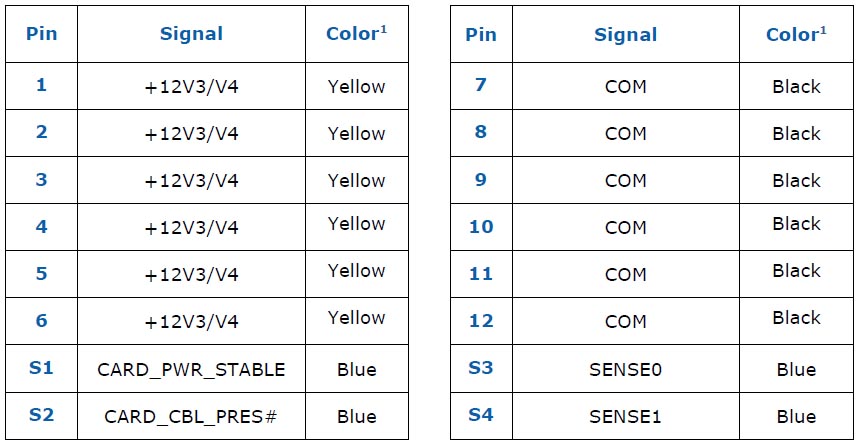Select the SENSE0 signal cell
The width and height of the screenshot is (859, 445).
point(626,369)
